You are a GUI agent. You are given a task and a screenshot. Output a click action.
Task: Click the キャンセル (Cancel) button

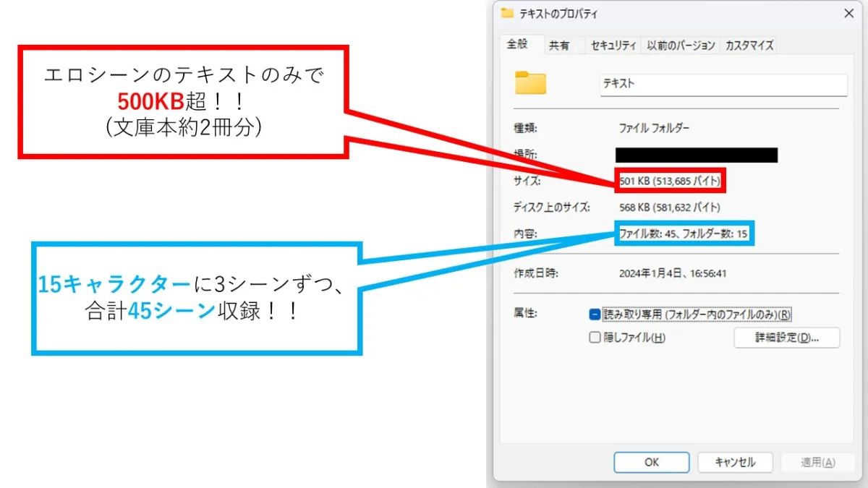tap(734, 462)
